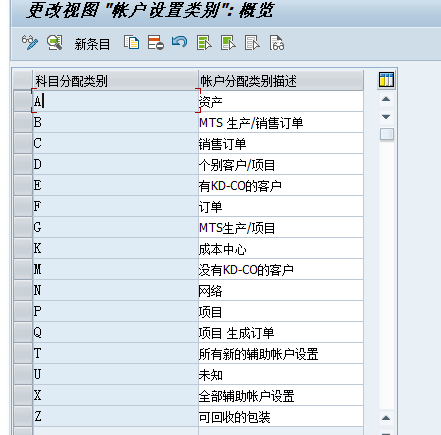441x435 pixels.
Task: Click the Copy As icon
Action: [x=132, y=43]
